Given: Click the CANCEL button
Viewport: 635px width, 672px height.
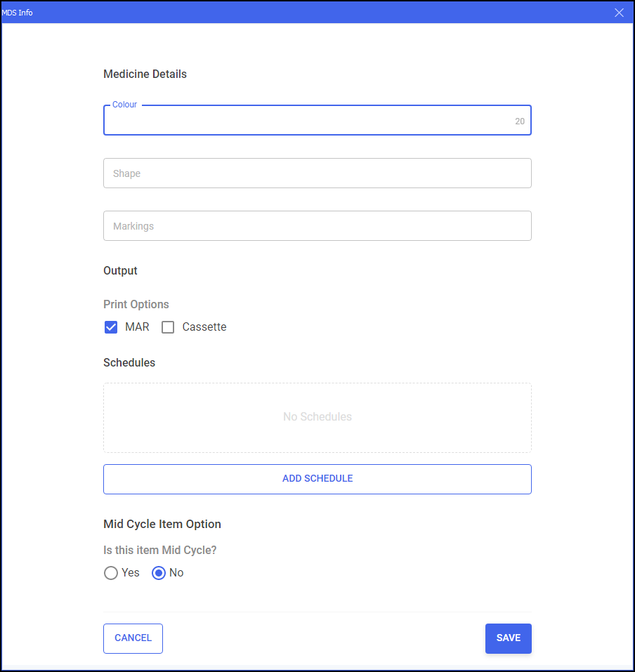Looking at the screenshot, I should point(133,638).
